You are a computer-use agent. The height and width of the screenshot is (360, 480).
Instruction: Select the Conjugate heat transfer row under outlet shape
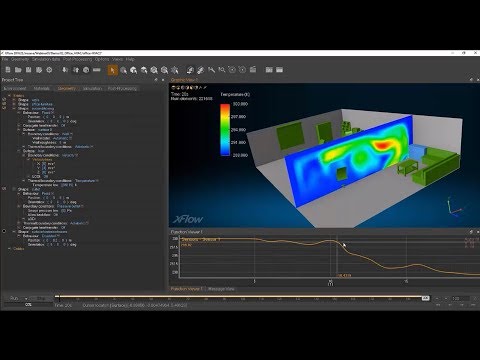coord(44,227)
